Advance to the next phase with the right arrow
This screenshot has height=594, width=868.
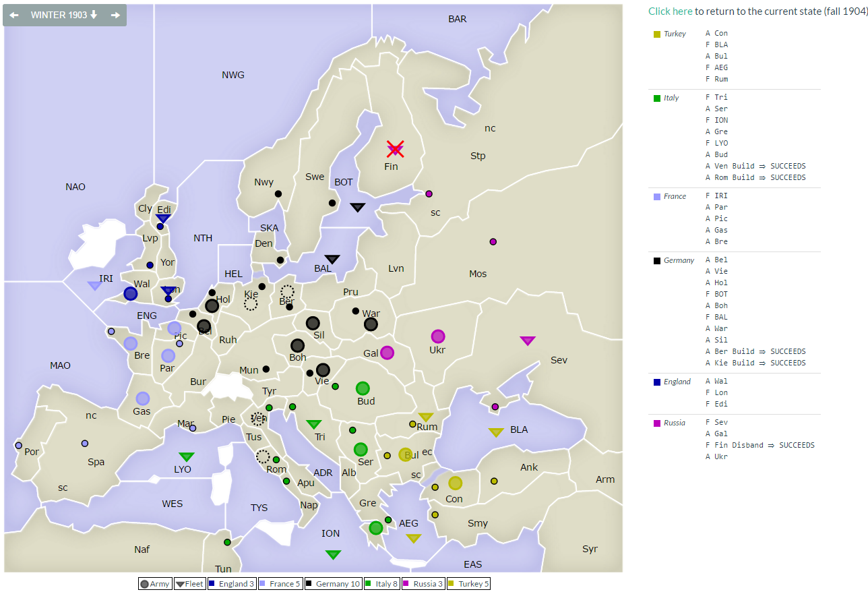pyautogui.click(x=115, y=15)
